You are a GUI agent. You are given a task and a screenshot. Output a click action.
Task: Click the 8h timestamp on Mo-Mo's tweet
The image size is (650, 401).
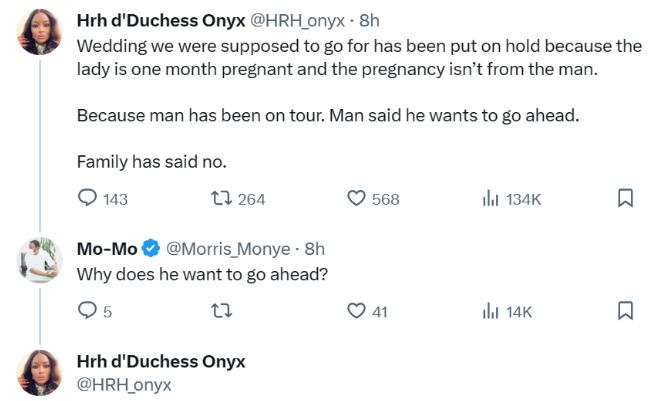tap(315, 248)
